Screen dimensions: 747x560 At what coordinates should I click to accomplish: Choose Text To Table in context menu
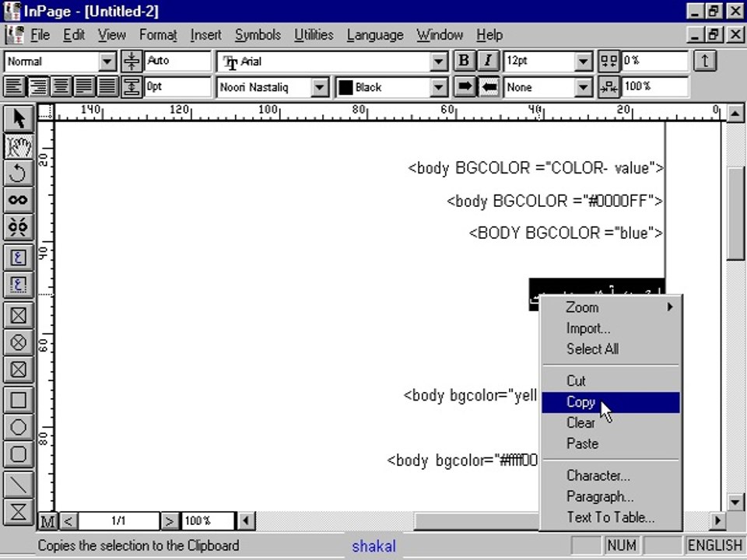611,517
